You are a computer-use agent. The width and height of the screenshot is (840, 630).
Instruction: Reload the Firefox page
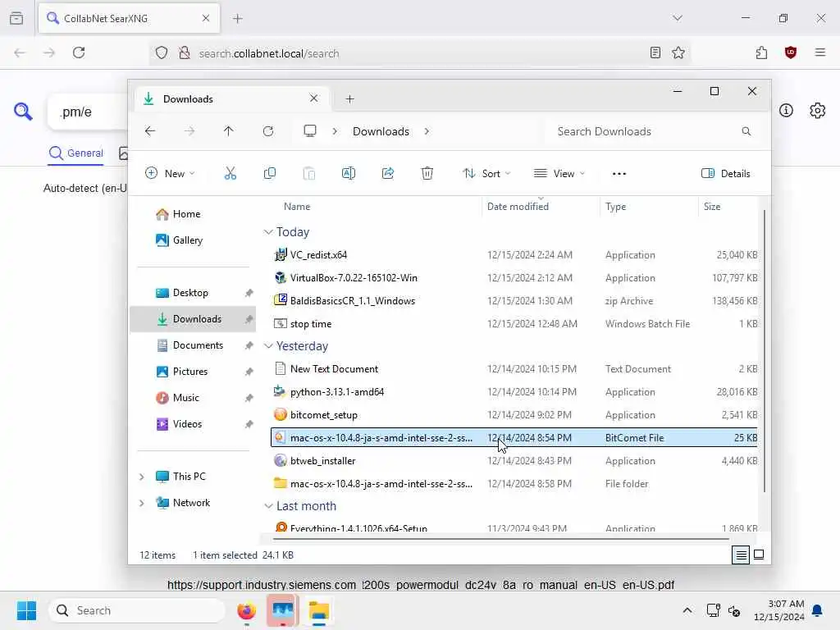[79, 52]
